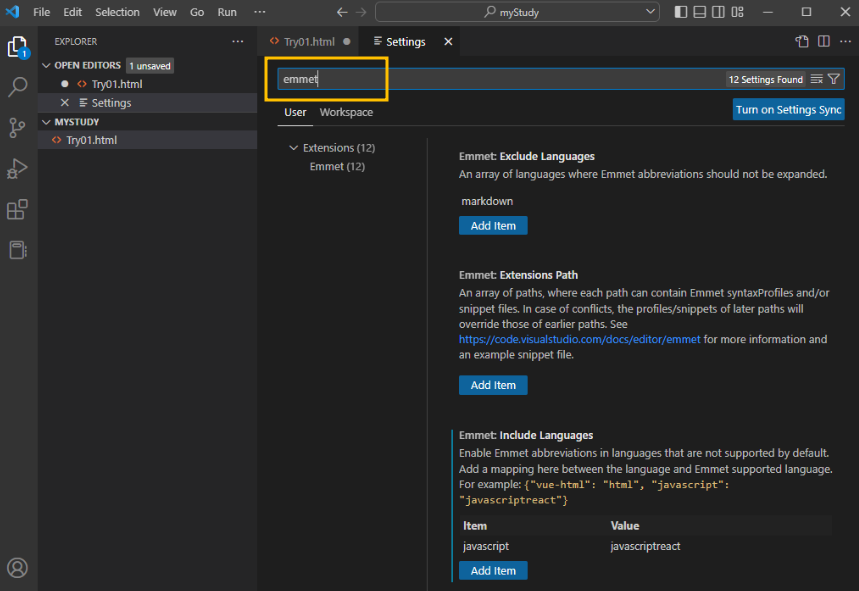
Task: Open the settings filter funnel icon
Action: tap(834, 79)
